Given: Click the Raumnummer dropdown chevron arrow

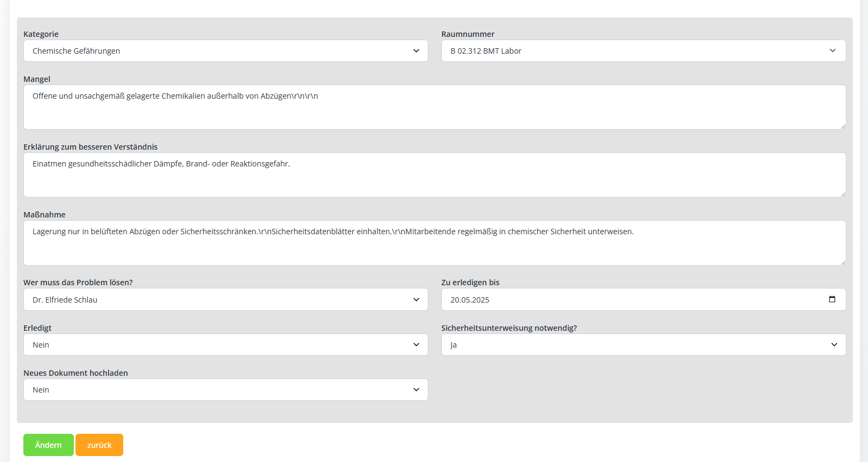Looking at the screenshot, I should click(833, 51).
